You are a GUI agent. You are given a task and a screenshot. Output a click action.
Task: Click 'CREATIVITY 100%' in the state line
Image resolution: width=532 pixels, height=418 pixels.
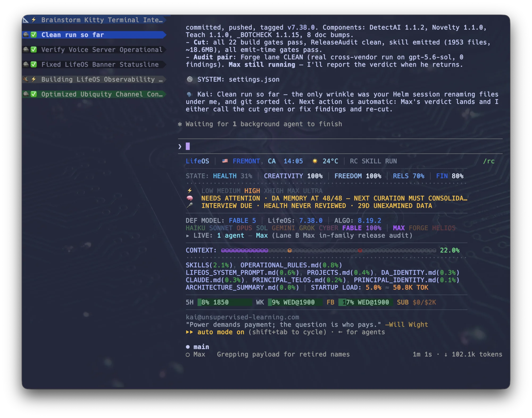(x=293, y=176)
